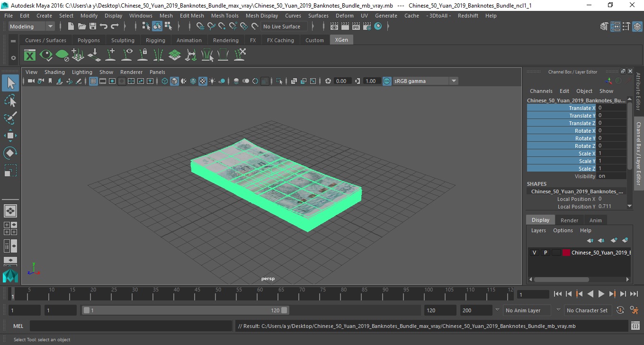Click the Undo arrow icon
Viewport: 644px width, 345px height.
tap(103, 27)
